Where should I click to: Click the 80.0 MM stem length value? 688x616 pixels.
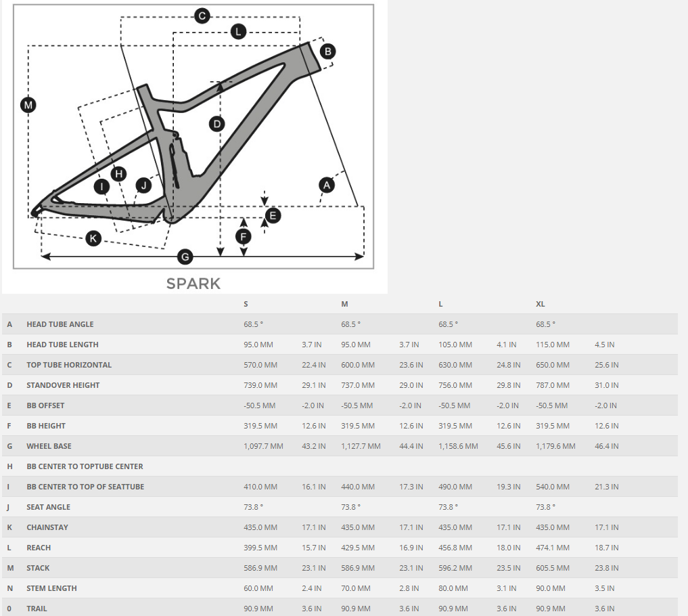tap(453, 588)
